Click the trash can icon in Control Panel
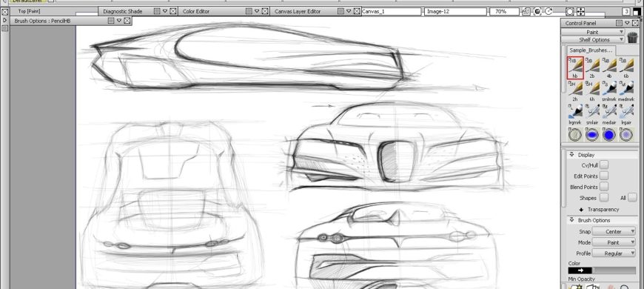Screen dimensions: 644x289 pyautogui.click(x=632, y=37)
